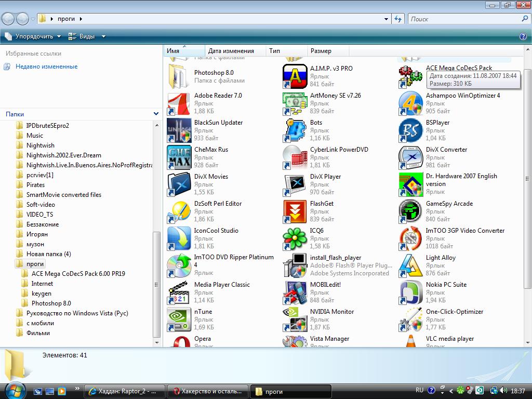The image size is (532, 399).
Task: Select the nTune NVIDIA icon
Action: tap(179, 320)
